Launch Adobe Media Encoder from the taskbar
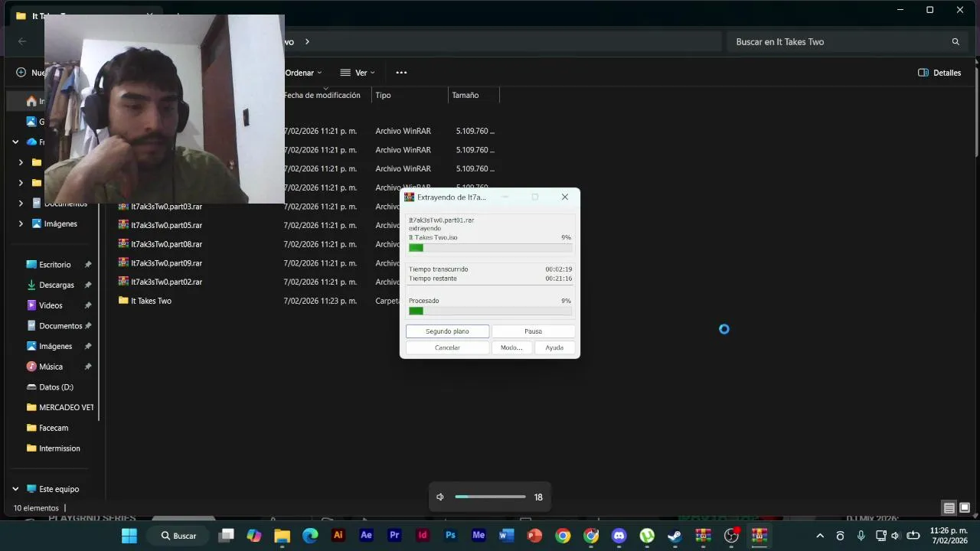 tap(479, 536)
